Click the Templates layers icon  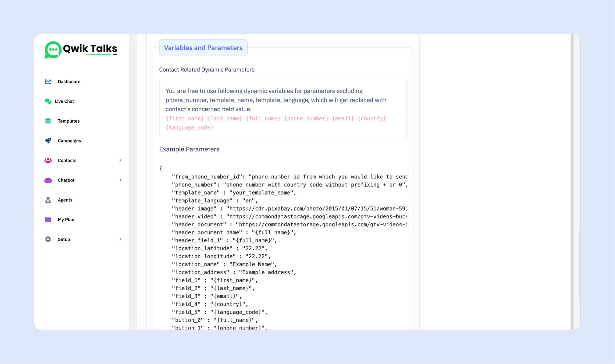tap(48, 121)
